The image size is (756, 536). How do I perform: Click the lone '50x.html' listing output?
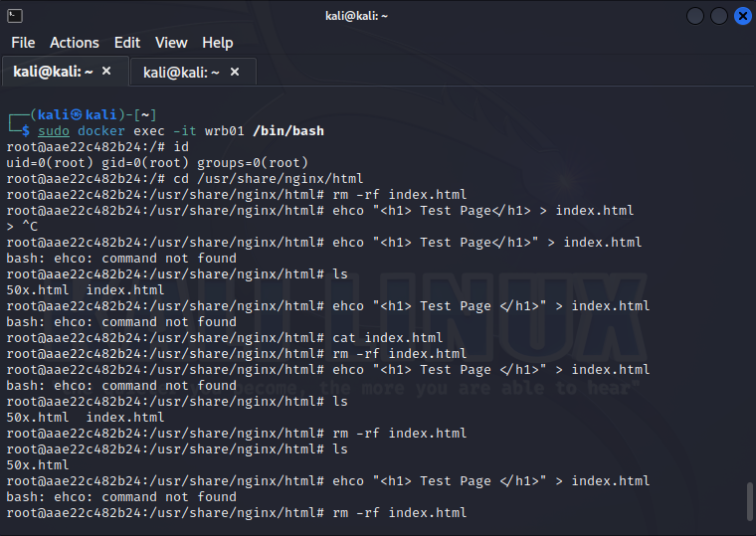point(38,465)
